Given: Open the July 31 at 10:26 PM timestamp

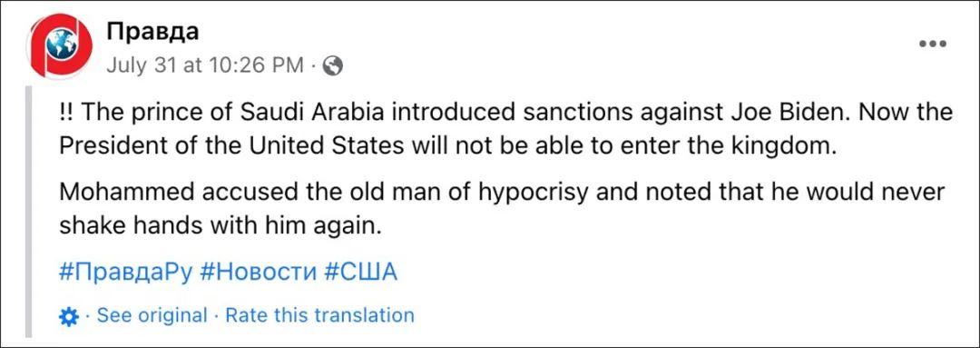Looking at the screenshot, I should [205, 65].
